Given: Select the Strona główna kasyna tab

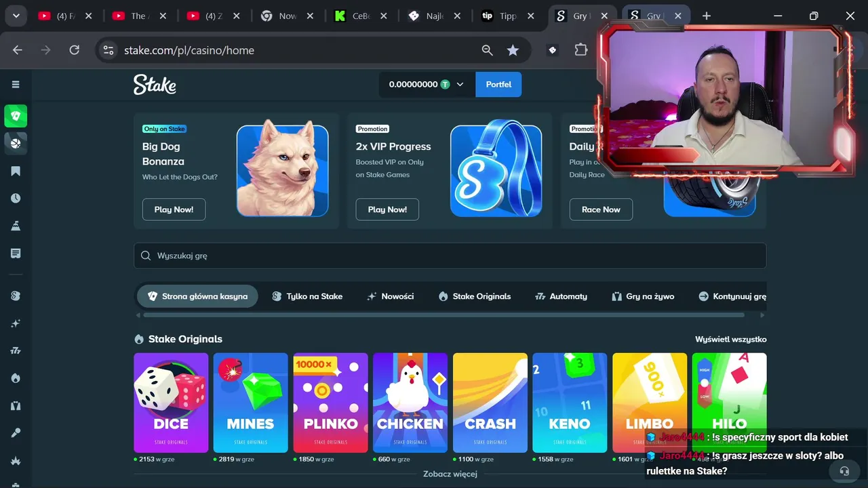Looking at the screenshot, I should 197,296.
